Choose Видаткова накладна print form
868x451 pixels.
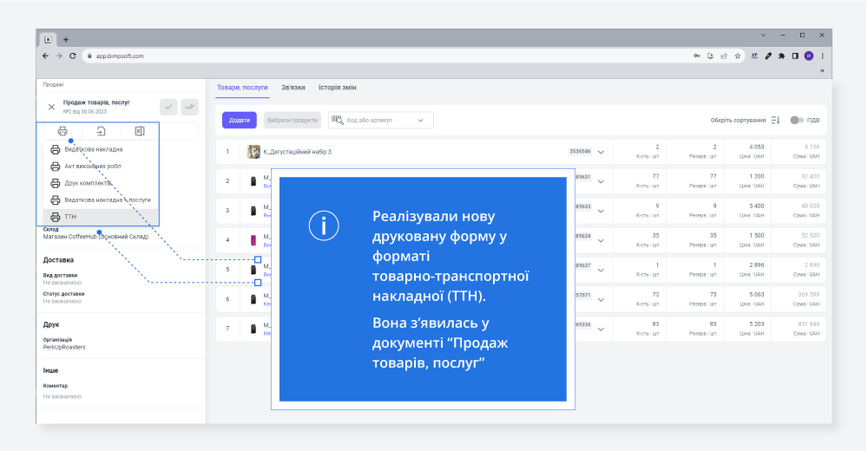pyautogui.click(x=93, y=149)
